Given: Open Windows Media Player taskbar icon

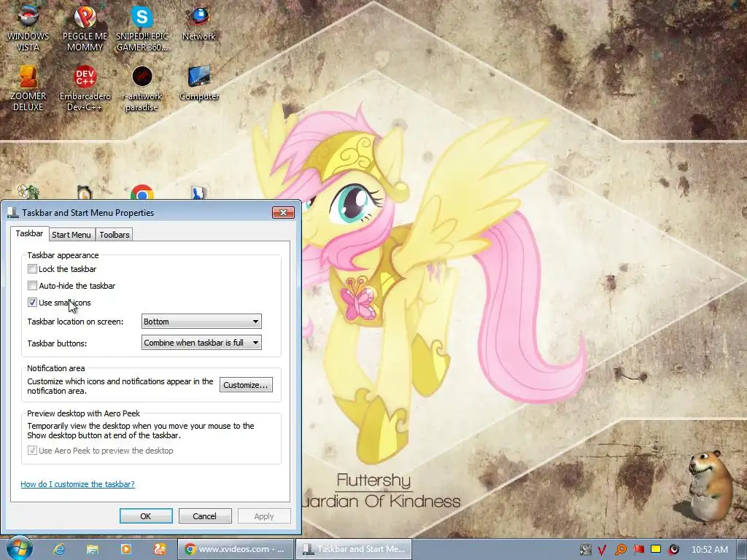Looking at the screenshot, I should tap(125, 549).
